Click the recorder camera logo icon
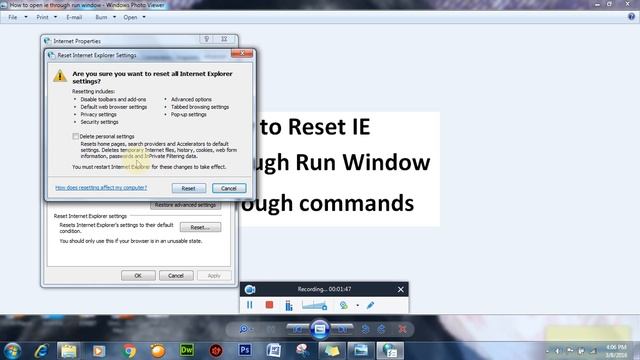Viewport: 640px width, 360px height. click(x=250, y=289)
